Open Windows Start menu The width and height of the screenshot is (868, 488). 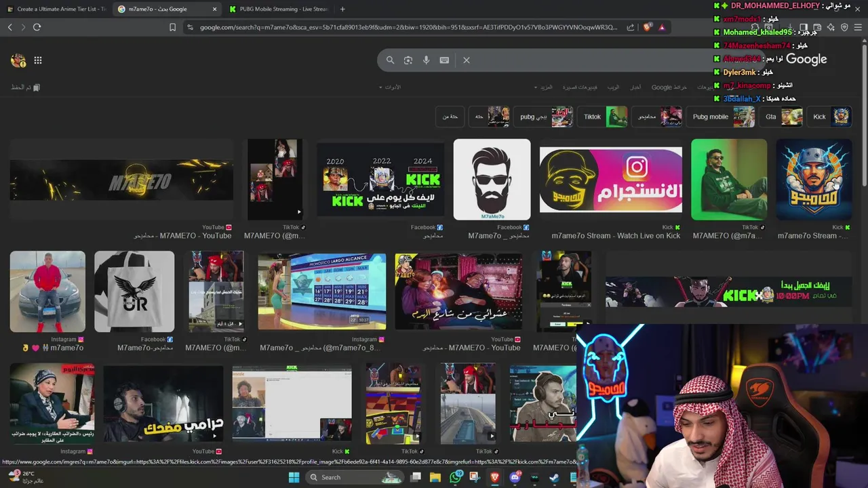click(294, 477)
